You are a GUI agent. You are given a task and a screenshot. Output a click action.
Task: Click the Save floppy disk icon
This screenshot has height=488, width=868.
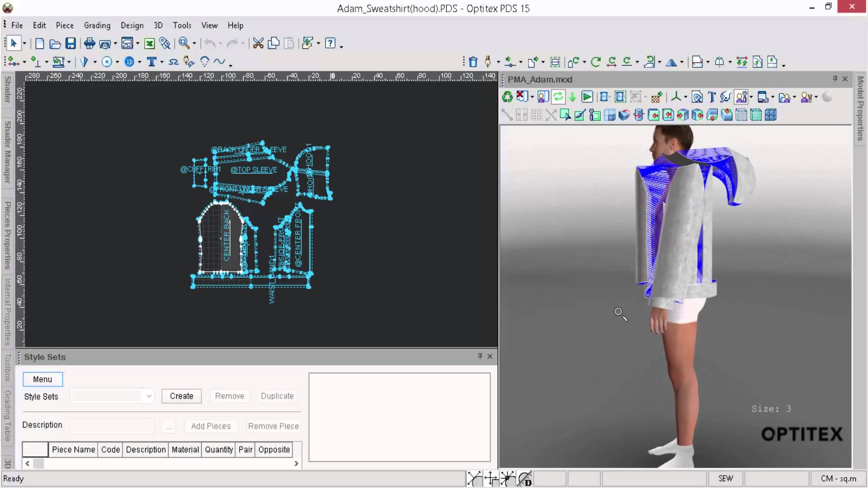coord(71,43)
